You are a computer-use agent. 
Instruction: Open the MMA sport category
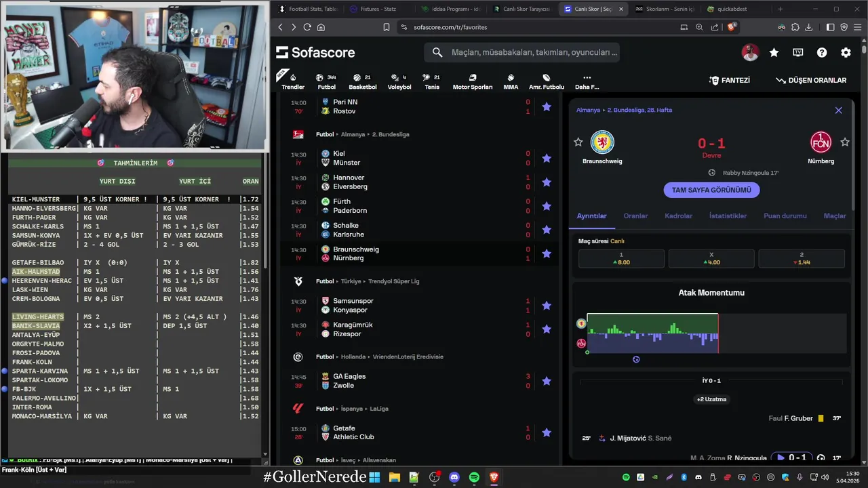click(511, 81)
